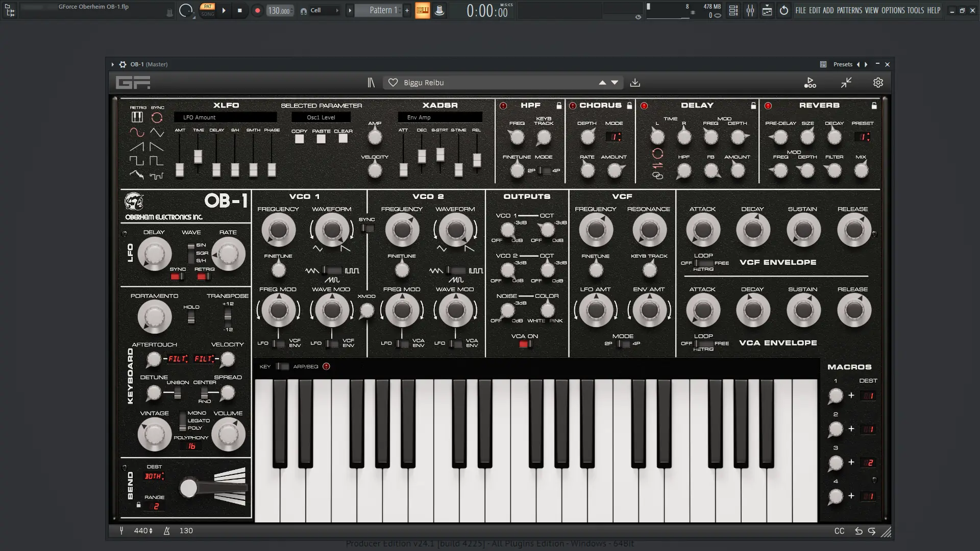Select the sine wave shape in XLFO
Viewport: 980px width, 551px height.
(137, 132)
